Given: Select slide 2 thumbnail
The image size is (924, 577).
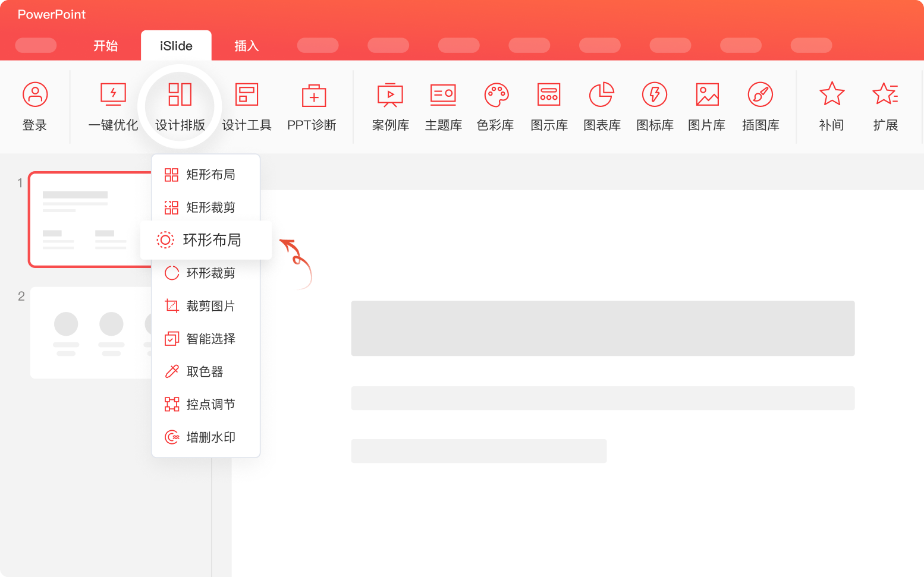Looking at the screenshot, I should point(90,333).
